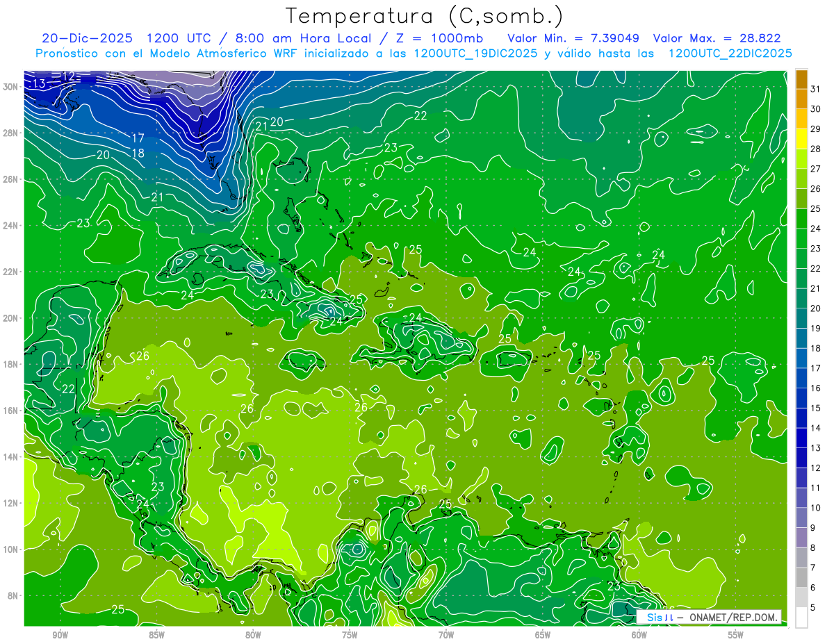Click color scale value label 20
This screenshot has width=834, height=644.
pos(815,308)
